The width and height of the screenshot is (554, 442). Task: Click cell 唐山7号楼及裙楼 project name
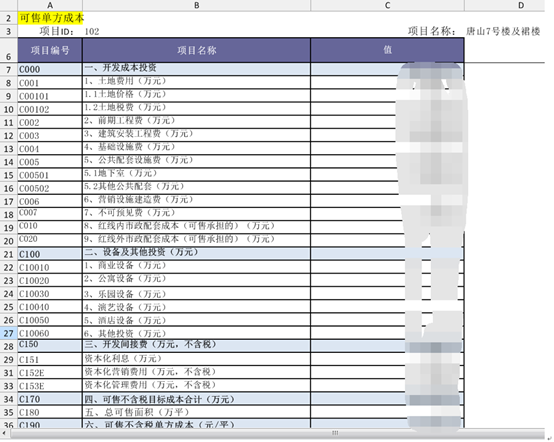point(503,31)
